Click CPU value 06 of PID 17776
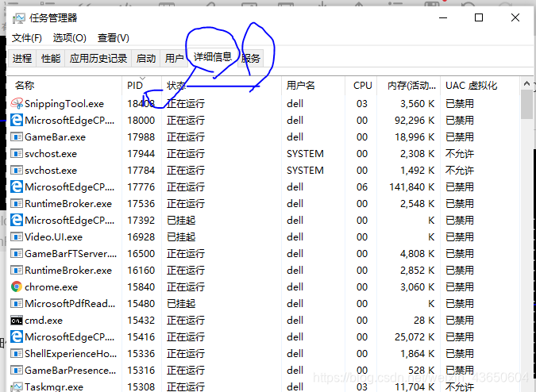The height and width of the screenshot is (392, 536). [x=362, y=186]
